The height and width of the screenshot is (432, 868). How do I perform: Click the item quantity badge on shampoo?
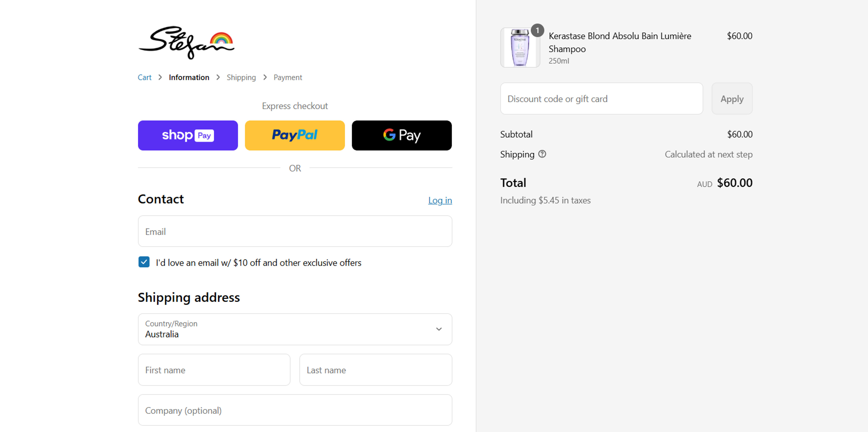click(x=537, y=30)
